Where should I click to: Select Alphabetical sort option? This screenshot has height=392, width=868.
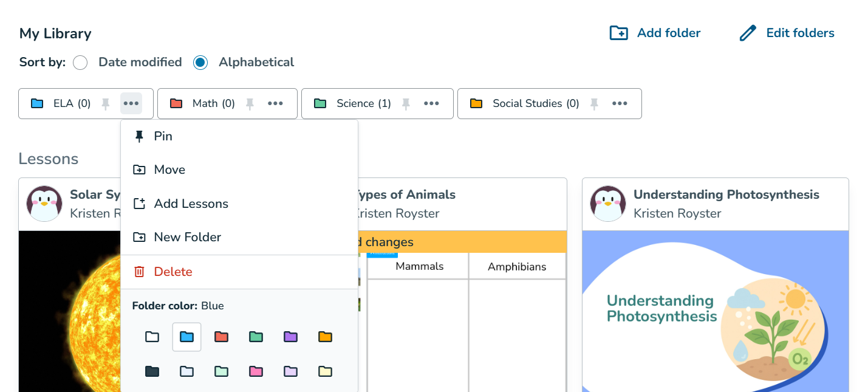[x=200, y=63]
